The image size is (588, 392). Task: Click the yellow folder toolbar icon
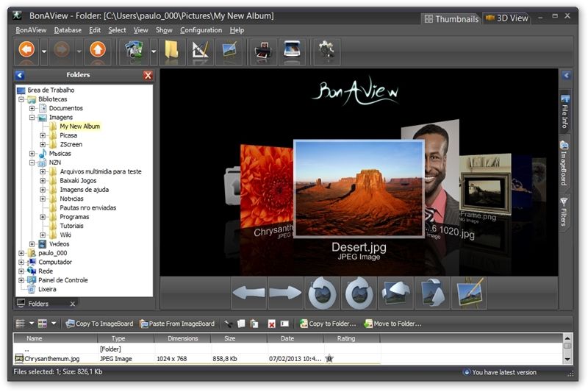(x=171, y=50)
